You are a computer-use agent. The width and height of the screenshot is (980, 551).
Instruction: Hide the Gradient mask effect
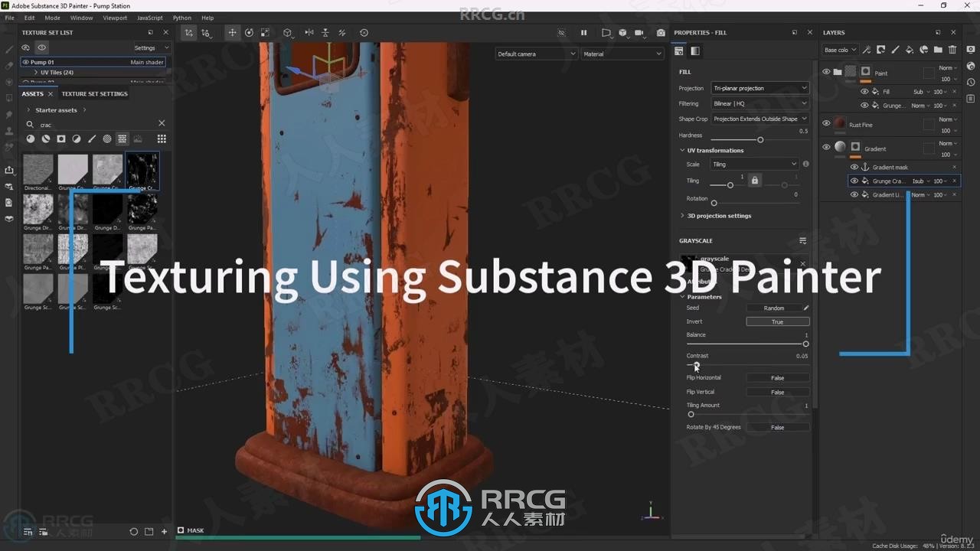click(854, 167)
